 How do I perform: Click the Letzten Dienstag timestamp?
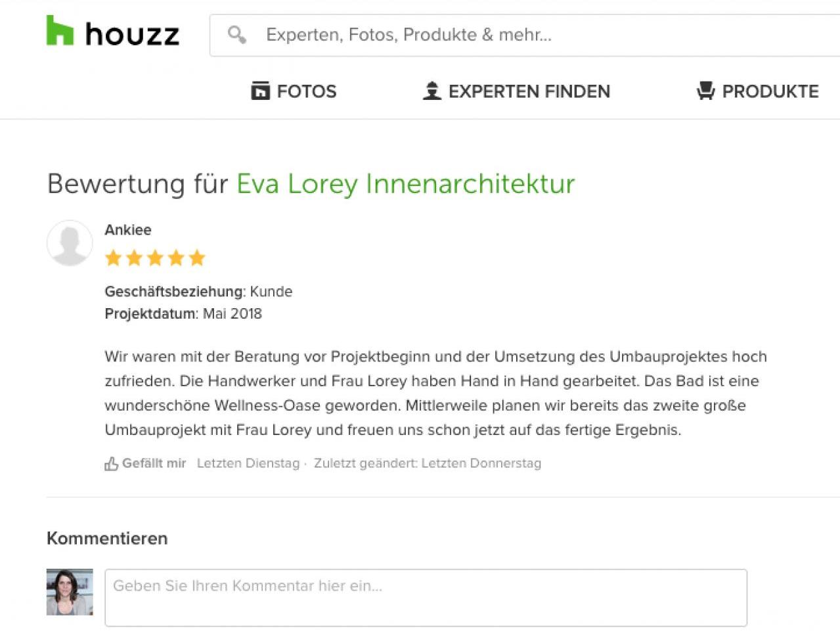click(x=248, y=463)
